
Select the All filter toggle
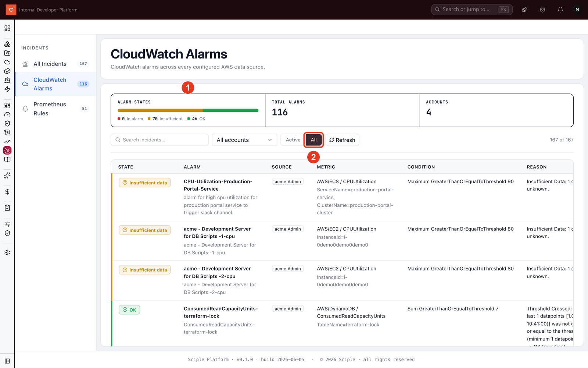(x=313, y=140)
